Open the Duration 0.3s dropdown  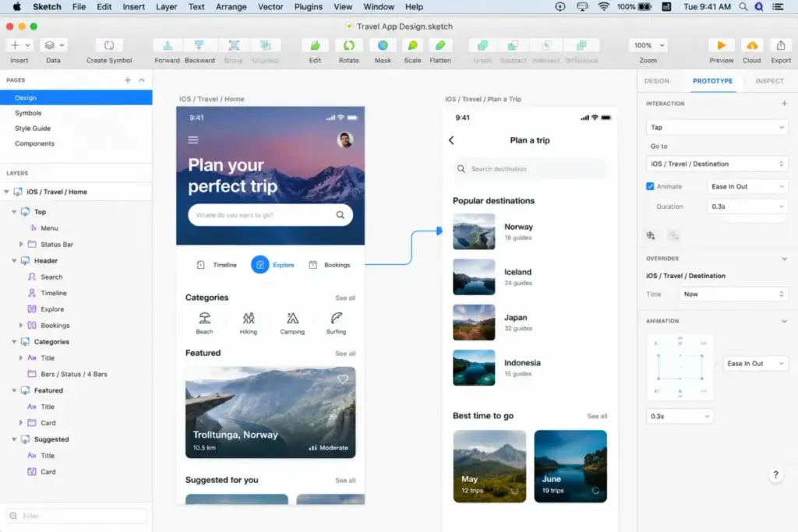tap(747, 206)
